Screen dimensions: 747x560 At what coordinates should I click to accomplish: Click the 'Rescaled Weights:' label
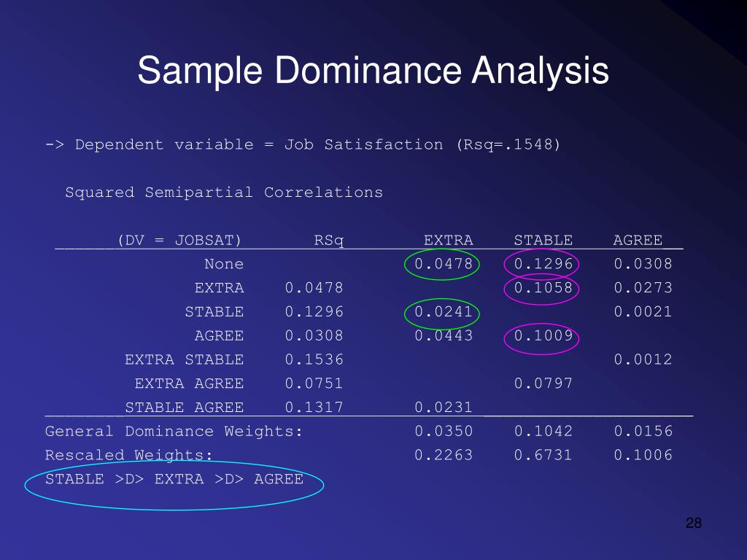(129, 456)
